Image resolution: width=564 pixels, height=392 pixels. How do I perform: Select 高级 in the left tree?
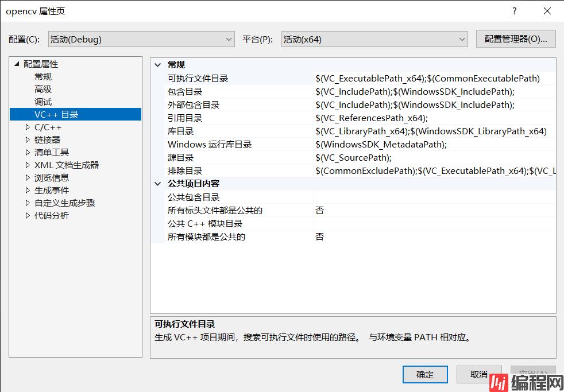pyautogui.click(x=43, y=90)
